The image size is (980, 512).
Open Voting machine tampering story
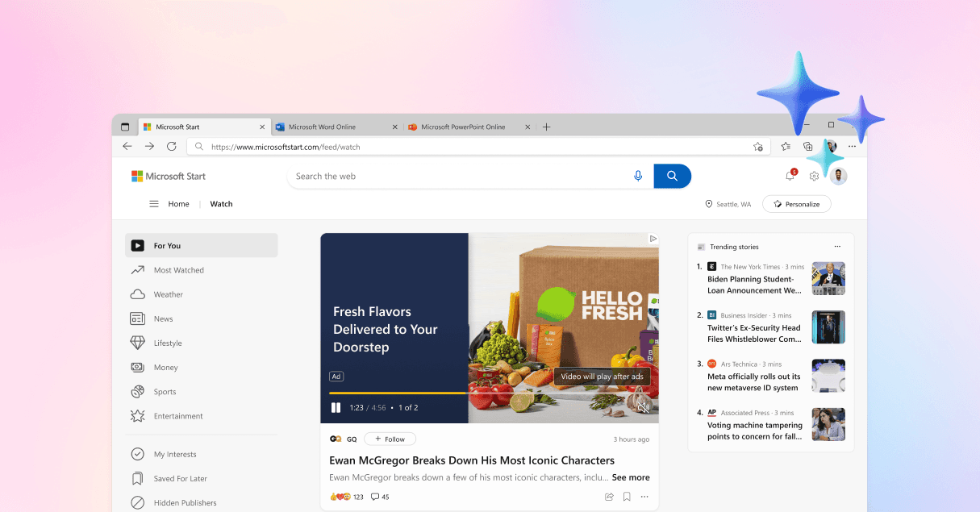click(755, 431)
